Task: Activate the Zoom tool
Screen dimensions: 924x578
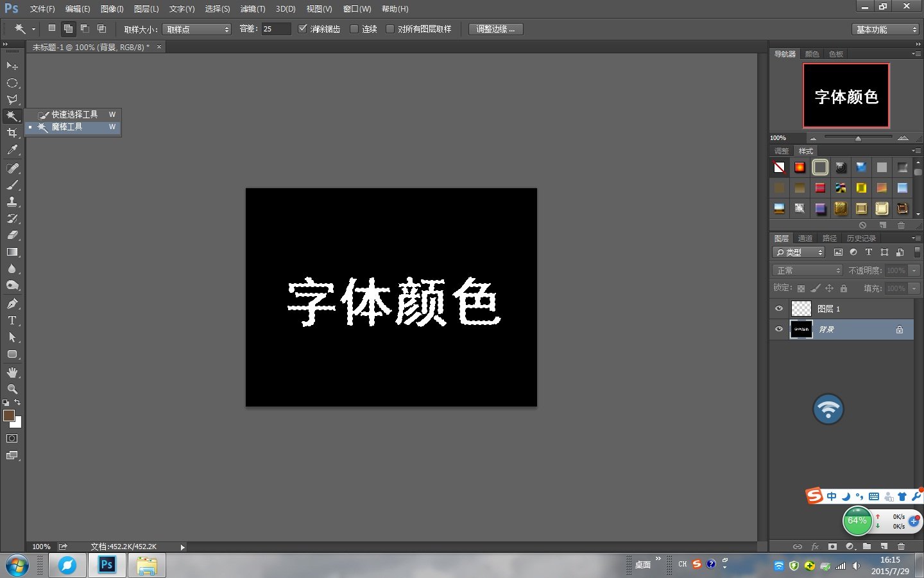Action: coord(12,389)
